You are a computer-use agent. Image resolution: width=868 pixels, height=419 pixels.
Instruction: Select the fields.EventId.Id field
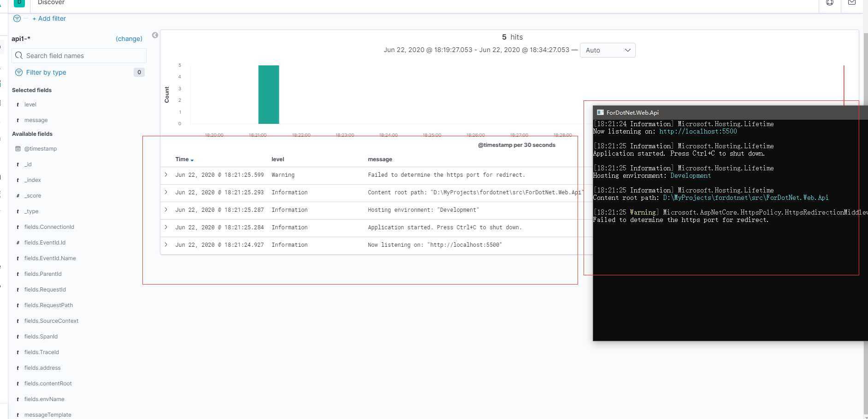(x=45, y=243)
